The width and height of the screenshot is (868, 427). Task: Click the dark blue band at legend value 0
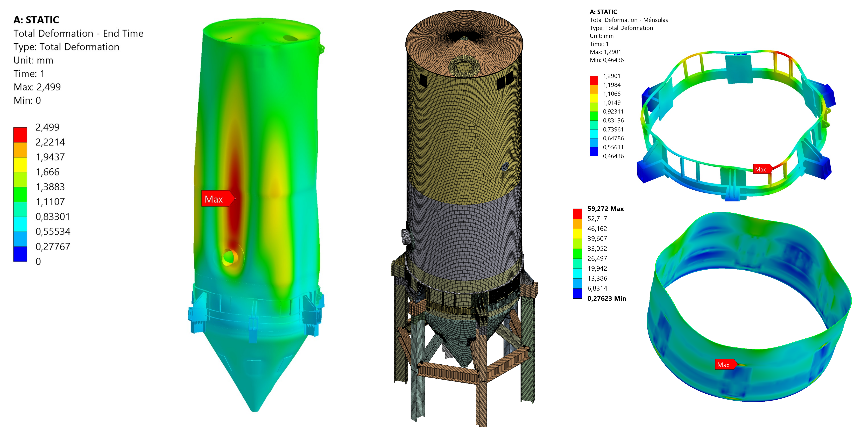[20, 254]
